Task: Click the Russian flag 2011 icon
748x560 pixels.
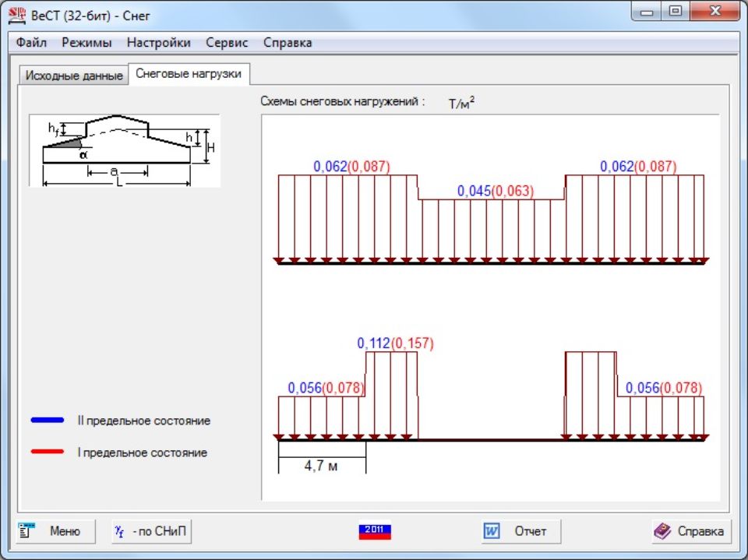Action: click(374, 531)
